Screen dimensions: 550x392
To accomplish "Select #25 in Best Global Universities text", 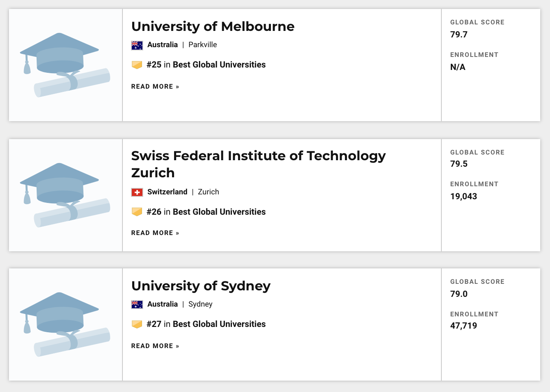I will pos(206,65).
